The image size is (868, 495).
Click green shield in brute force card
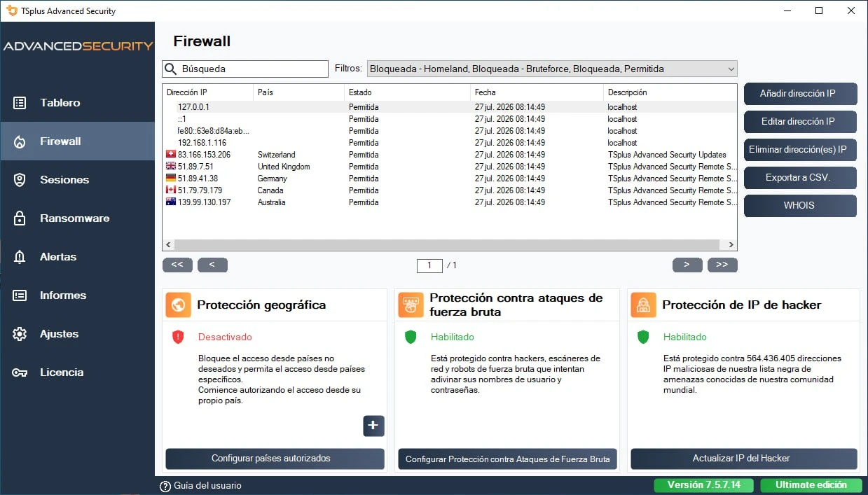pos(411,337)
